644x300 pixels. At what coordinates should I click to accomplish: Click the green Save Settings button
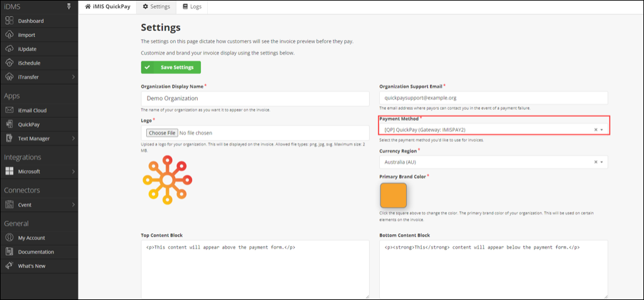tap(171, 67)
